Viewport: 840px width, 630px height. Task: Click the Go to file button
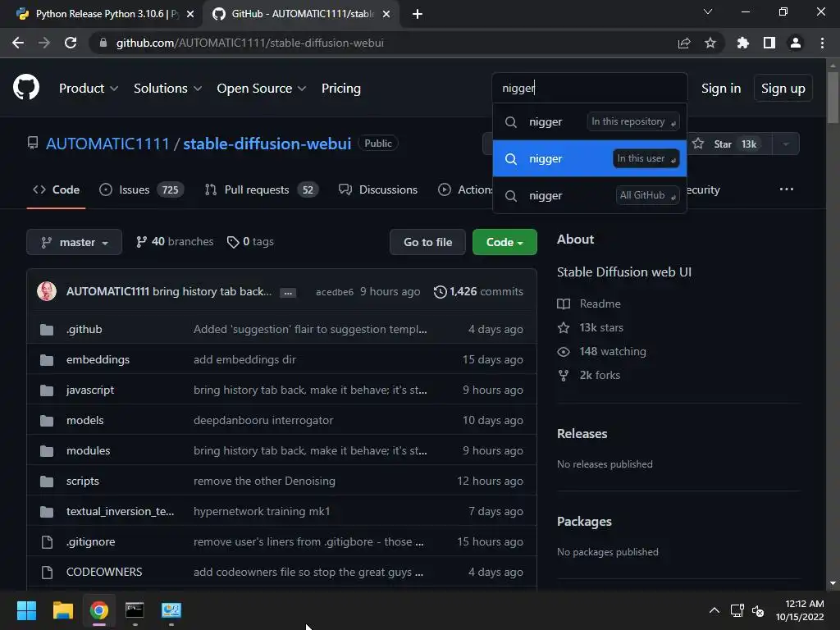427,242
